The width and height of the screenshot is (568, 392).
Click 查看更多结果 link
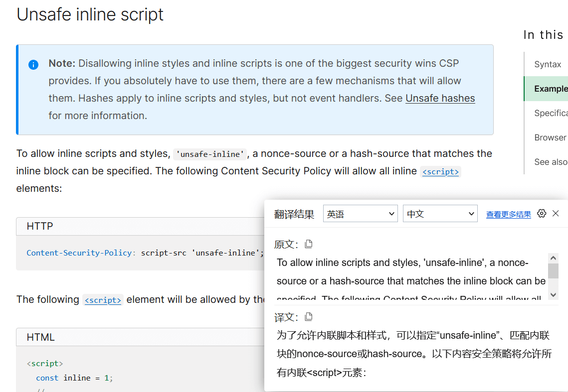(508, 214)
